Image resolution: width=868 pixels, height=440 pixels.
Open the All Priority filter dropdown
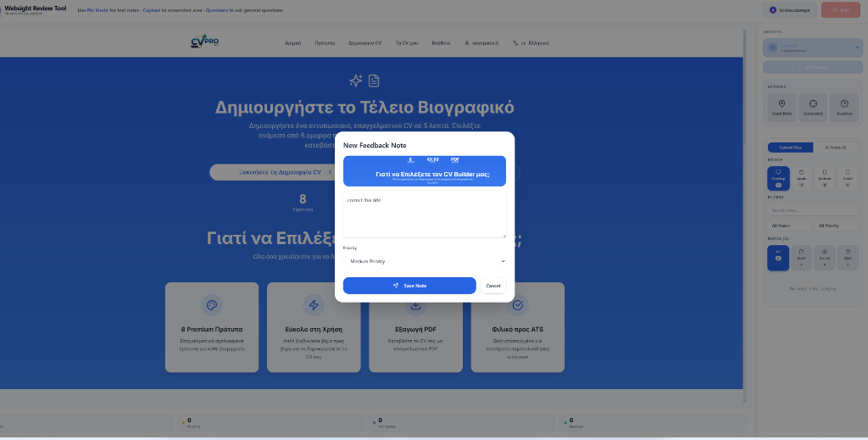click(836, 226)
